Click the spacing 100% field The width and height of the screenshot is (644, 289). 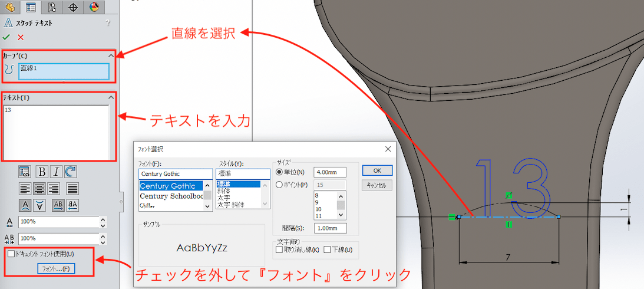(x=59, y=239)
